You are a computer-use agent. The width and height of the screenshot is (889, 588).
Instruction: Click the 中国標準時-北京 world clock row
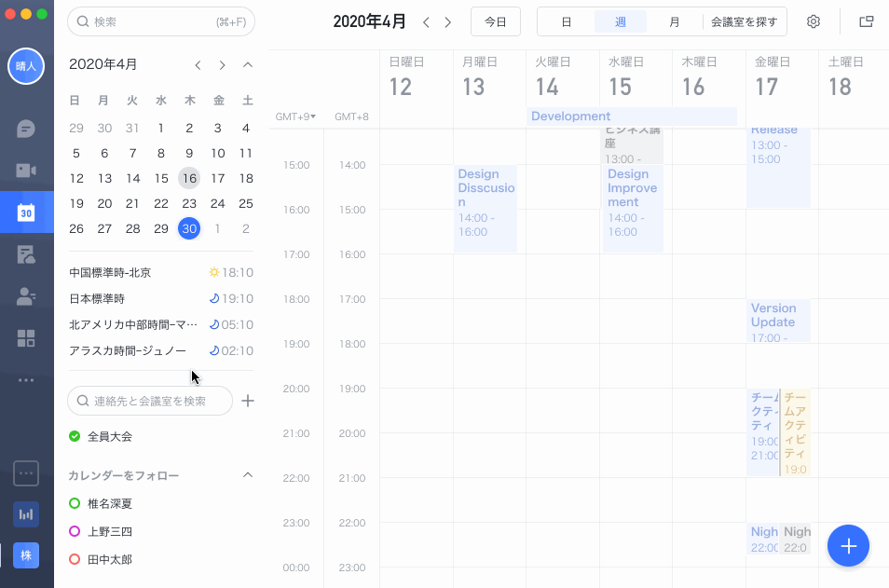point(161,273)
